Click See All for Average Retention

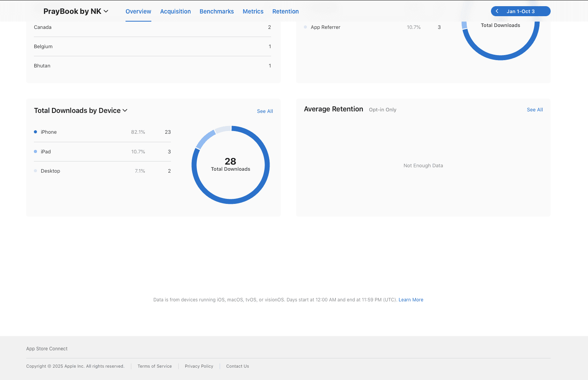(x=534, y=109)
